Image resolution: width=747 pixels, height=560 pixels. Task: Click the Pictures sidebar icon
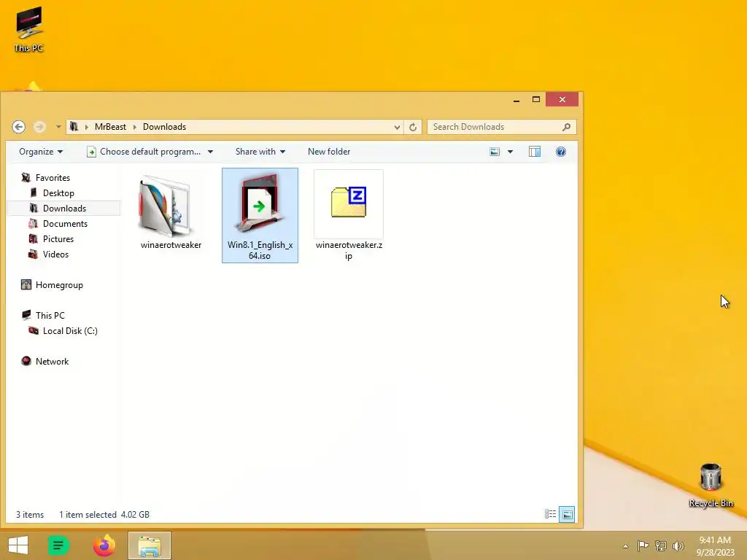pos(33,238)
